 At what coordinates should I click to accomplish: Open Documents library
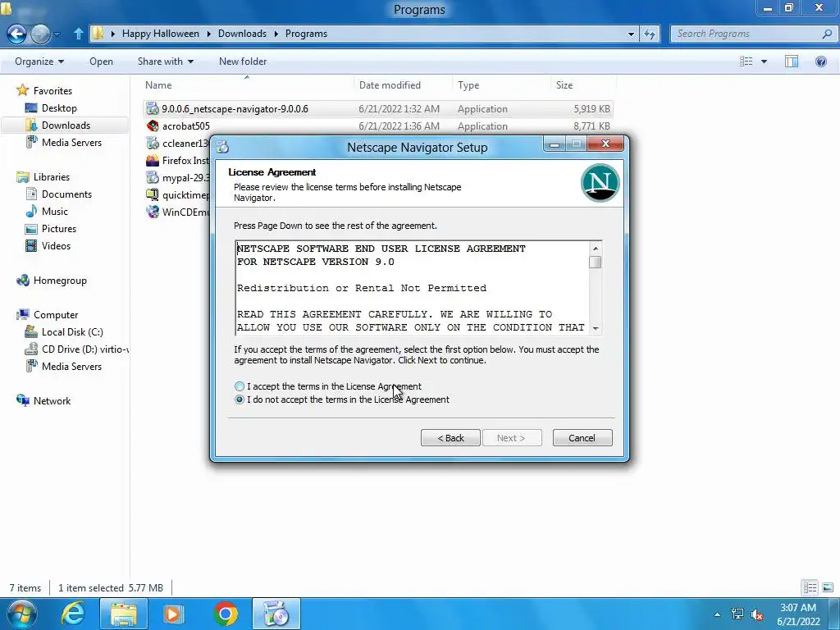pyautogui.click(x=66, y=194)
